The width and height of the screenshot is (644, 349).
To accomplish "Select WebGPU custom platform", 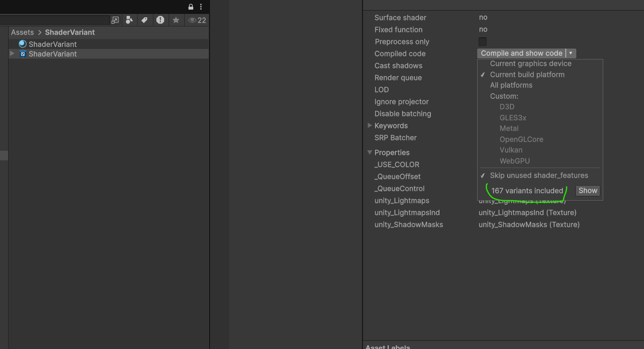I will coord(515,161).
